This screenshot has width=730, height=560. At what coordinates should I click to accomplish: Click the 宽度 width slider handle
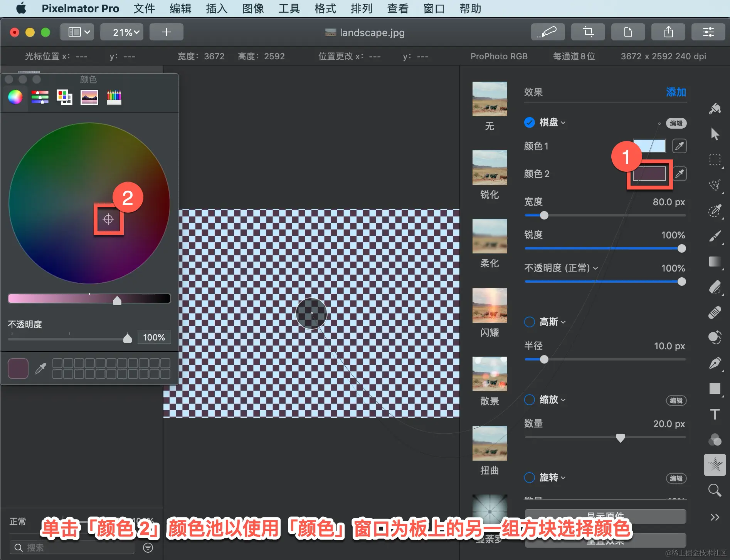(x=544, y=215)
